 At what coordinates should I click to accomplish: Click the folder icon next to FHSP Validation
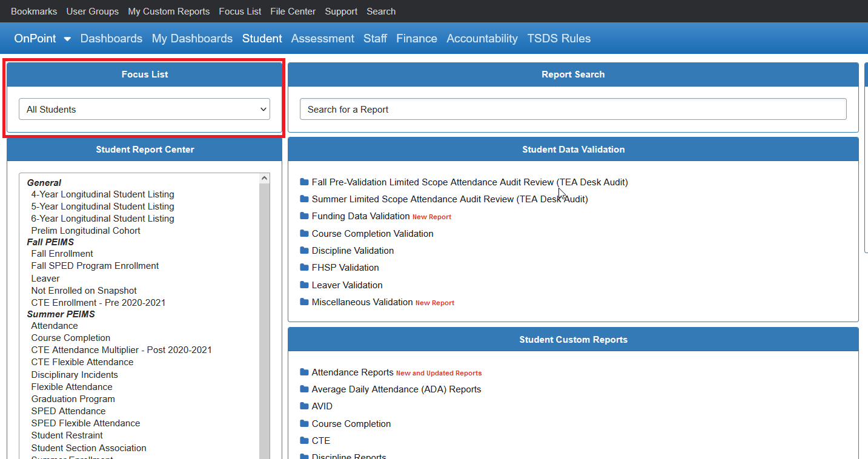pyautogui.click(x=304, y=267)
